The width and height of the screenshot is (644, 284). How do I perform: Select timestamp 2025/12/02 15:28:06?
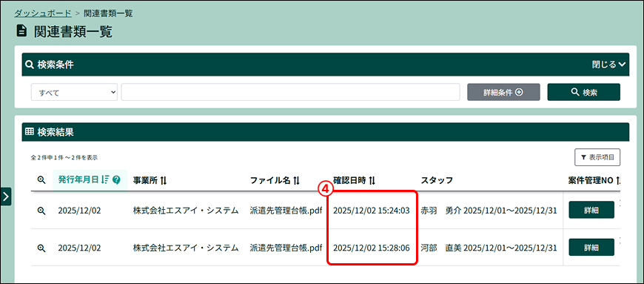coord(372,248)
